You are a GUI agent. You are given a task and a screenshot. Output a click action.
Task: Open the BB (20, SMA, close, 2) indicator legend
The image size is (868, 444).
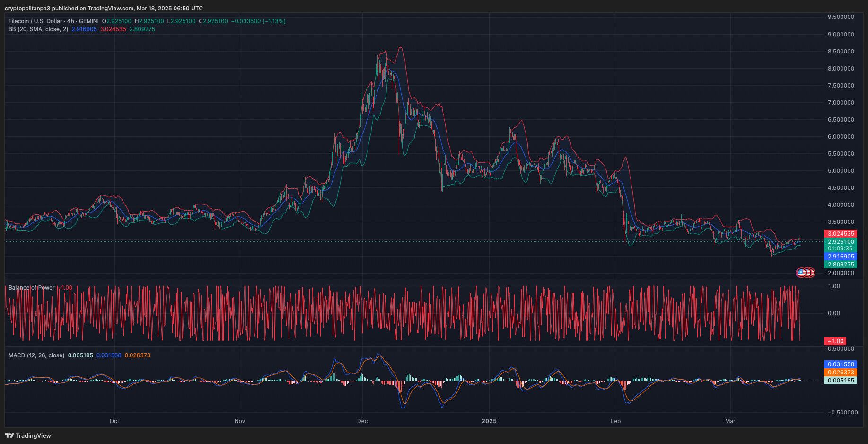tap(38, 29)
